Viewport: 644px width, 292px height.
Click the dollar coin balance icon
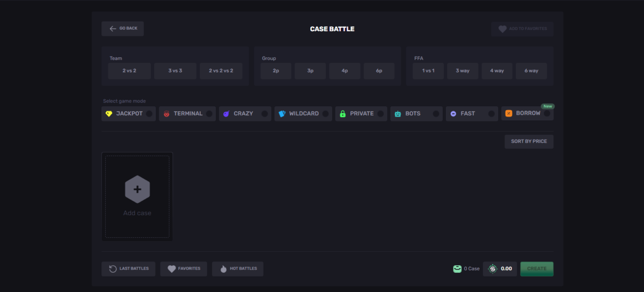(493, 269)
